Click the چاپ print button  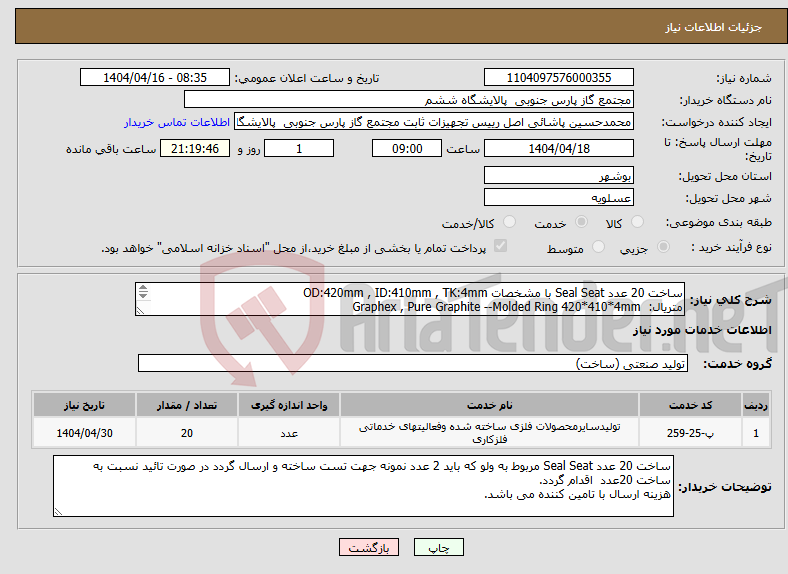439,547
